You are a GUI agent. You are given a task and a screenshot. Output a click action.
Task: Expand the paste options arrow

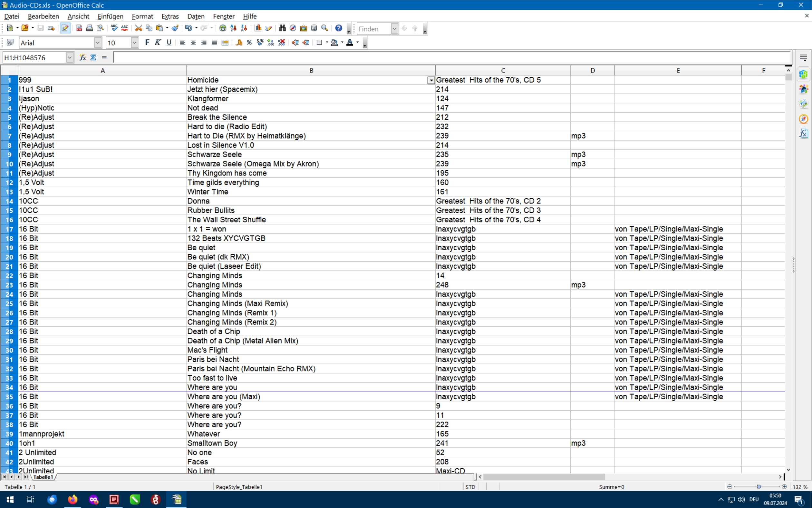[167, 28]
